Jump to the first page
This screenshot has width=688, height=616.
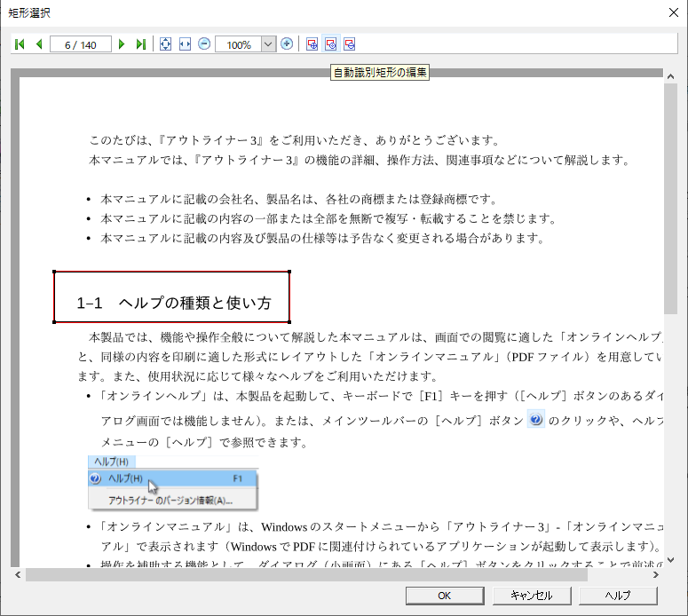(x=20, y=44)
